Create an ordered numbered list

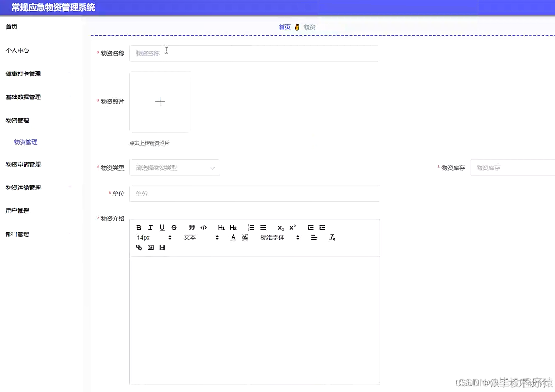pos(251,228)
